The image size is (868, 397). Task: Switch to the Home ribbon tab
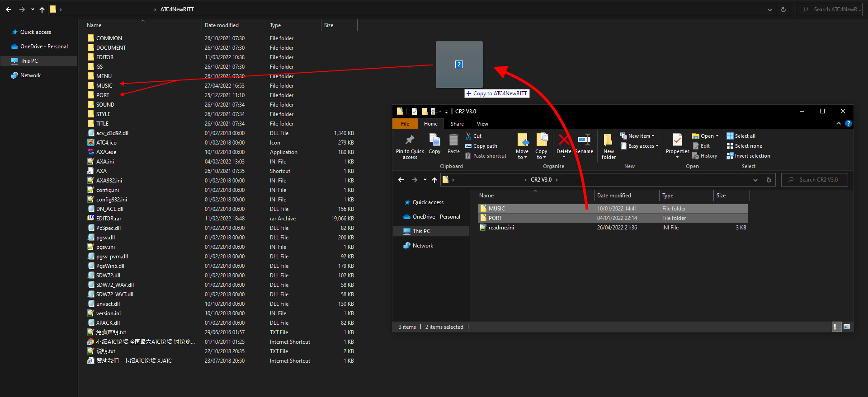click(x=431, y=124)
